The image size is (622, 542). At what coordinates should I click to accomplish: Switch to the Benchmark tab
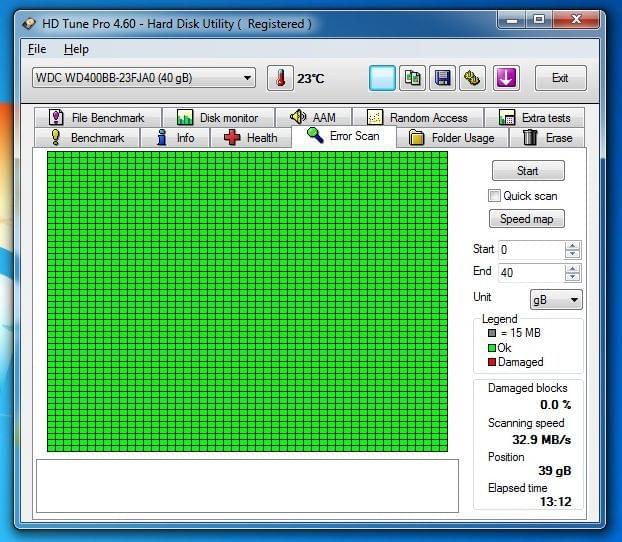pyautogui.click(x=87, y=138)
